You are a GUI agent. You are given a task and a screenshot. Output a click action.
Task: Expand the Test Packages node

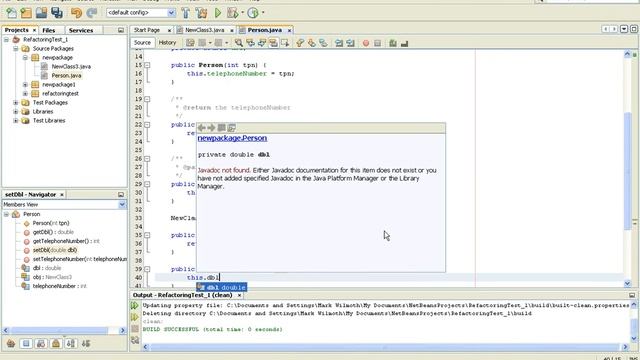point(16,102)
